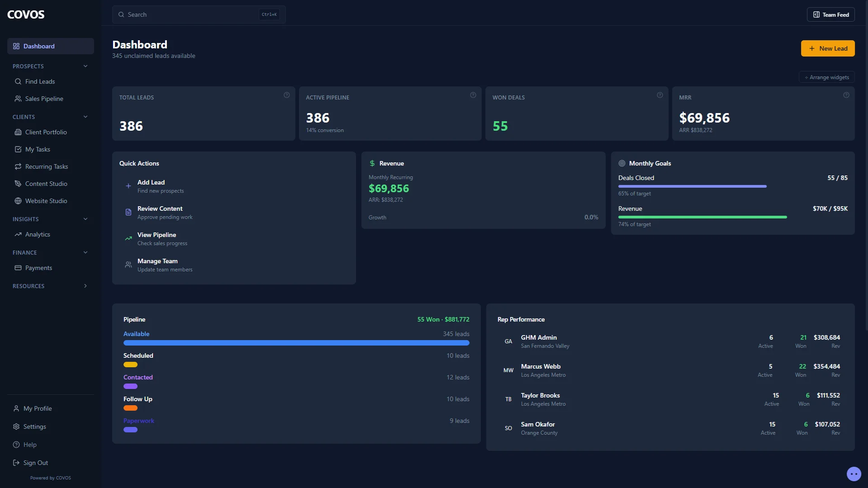The width and height of the screenshot is (868, 488).
Task: Open the Payments section in sidebar
Action: point(39,268)
